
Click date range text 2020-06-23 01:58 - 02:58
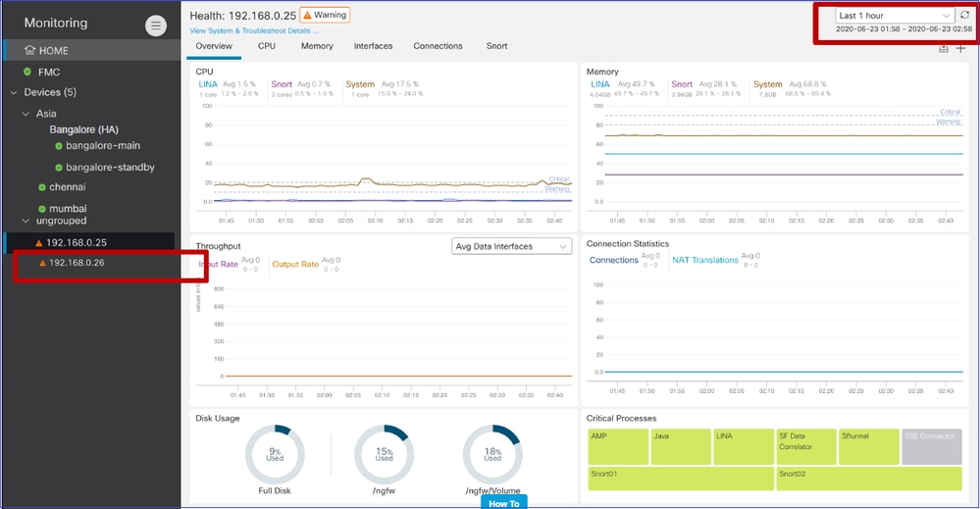click(x=903, y=29)
